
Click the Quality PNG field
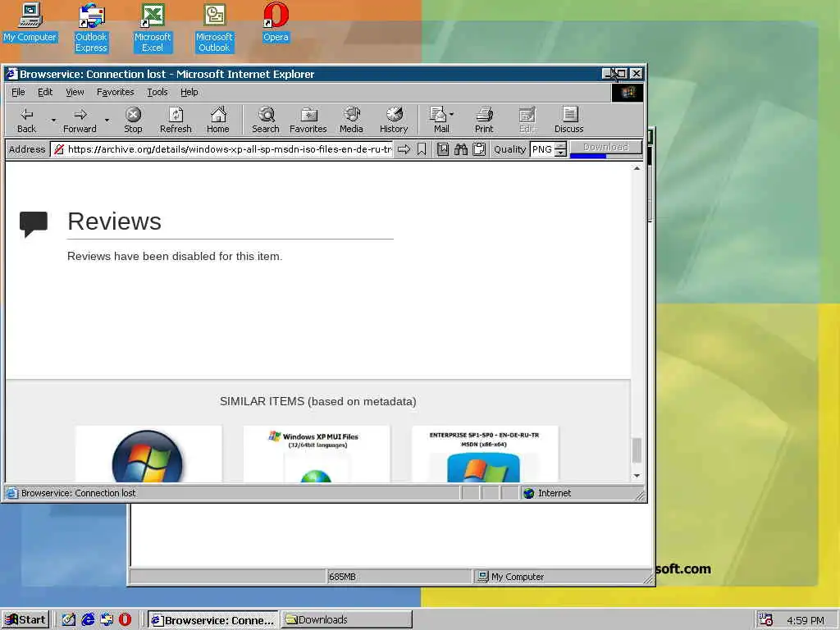pos(542,149)
